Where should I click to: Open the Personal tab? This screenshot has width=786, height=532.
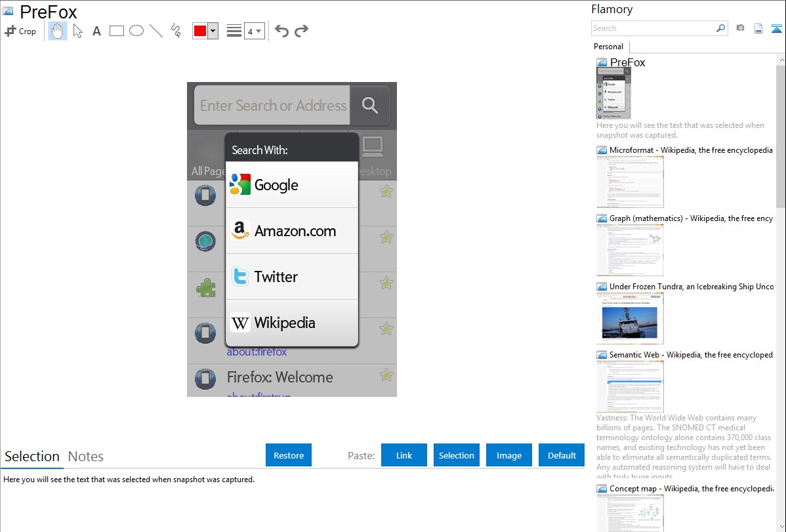pyautogui.click(x=608, y=46)
